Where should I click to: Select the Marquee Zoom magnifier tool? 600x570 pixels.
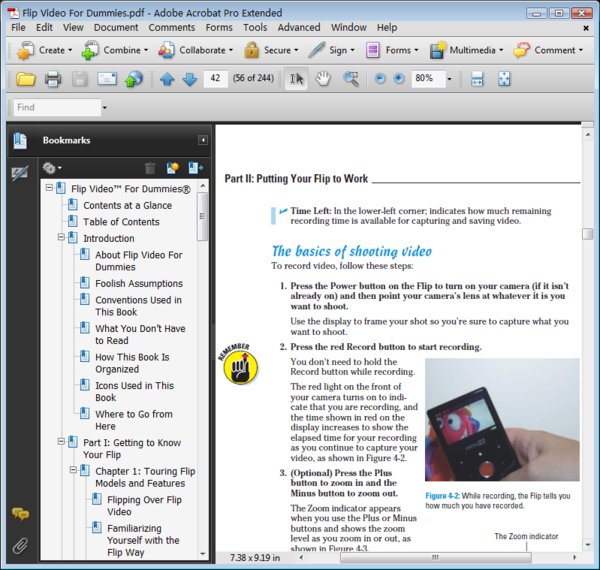coord(351,79)
